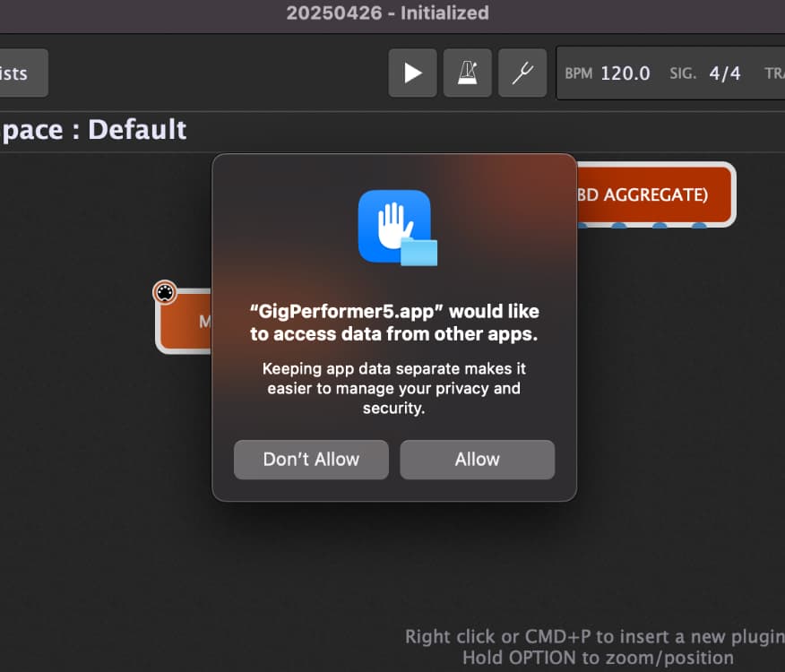Select the orange MIDI block behind the dialog

coord(185,322)
